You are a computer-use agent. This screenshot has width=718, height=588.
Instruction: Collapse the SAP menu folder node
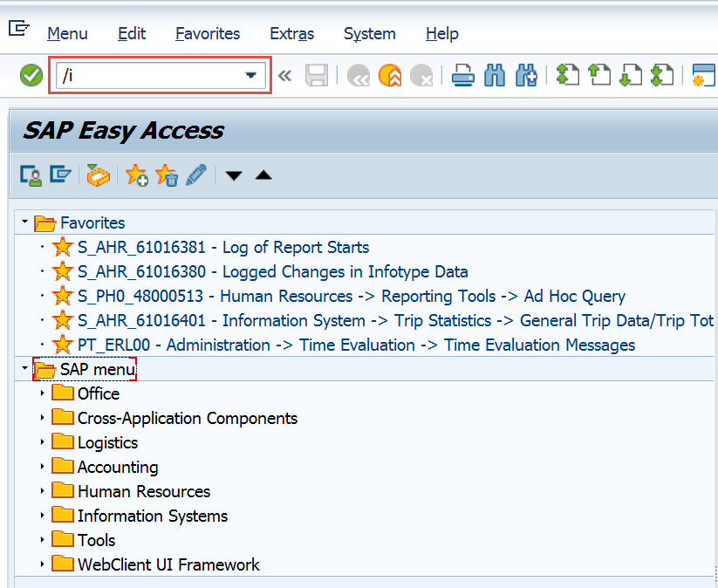[x=24, y=368]
